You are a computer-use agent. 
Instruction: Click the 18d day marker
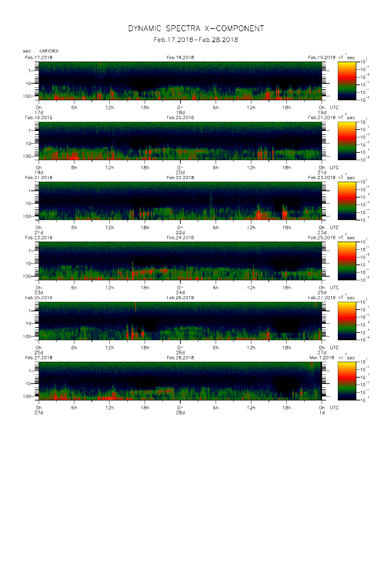tap(180, 112)
